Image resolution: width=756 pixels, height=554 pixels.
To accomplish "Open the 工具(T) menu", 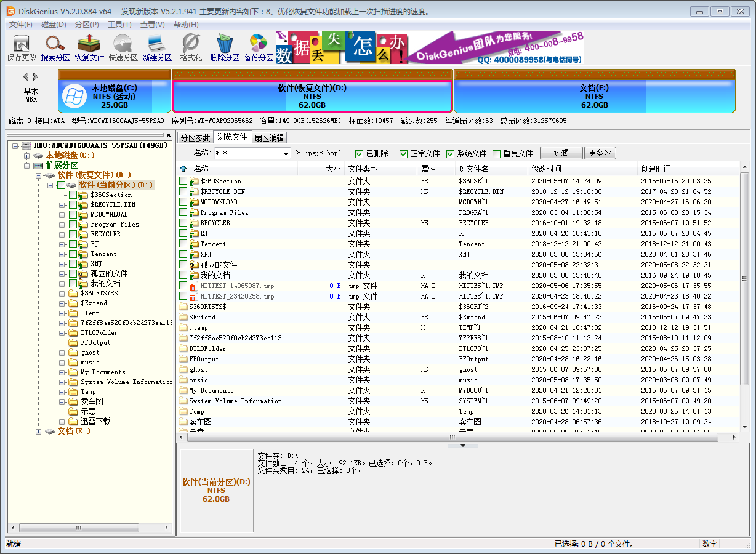I will [x=119, y=25].
